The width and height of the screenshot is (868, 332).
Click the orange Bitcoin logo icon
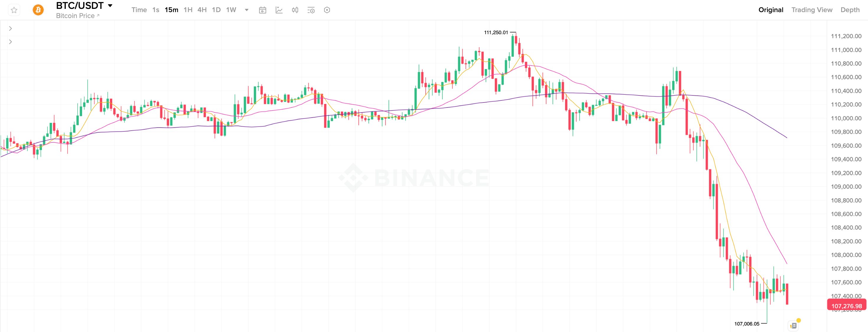(38, 10)
